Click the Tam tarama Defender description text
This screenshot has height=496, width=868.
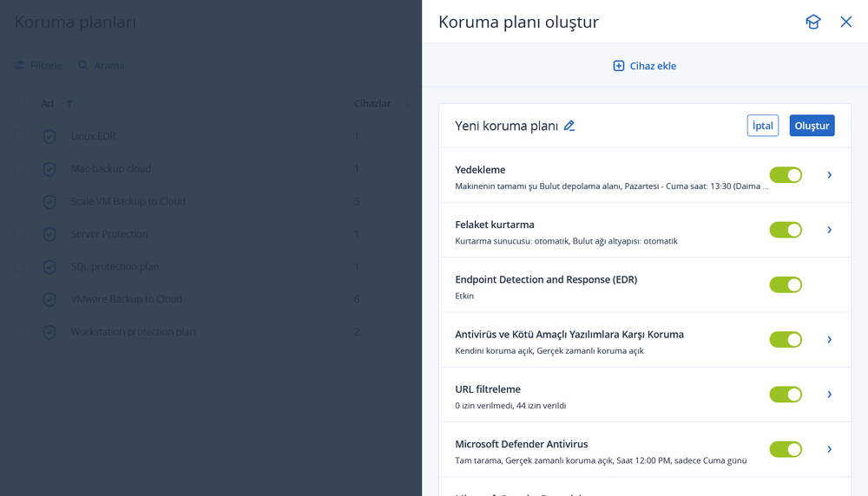601,460
